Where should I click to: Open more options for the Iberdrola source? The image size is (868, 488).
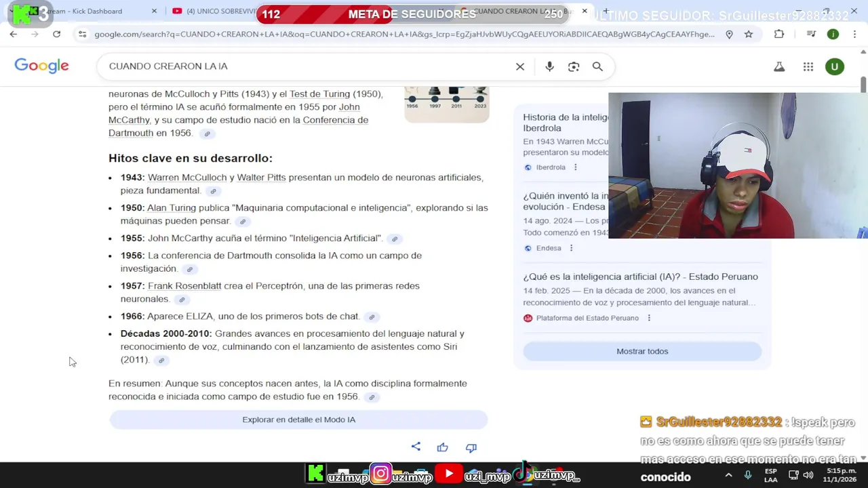click(576, 167)
